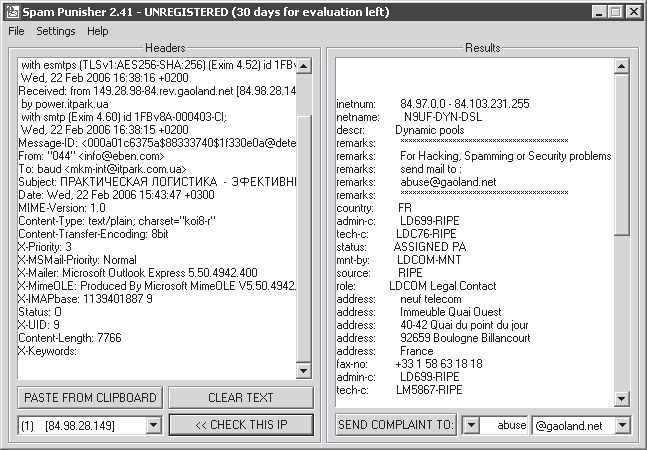Click the Headers scroll up arrow
This screenshot has width=647, height=450.
click(304, 66)
